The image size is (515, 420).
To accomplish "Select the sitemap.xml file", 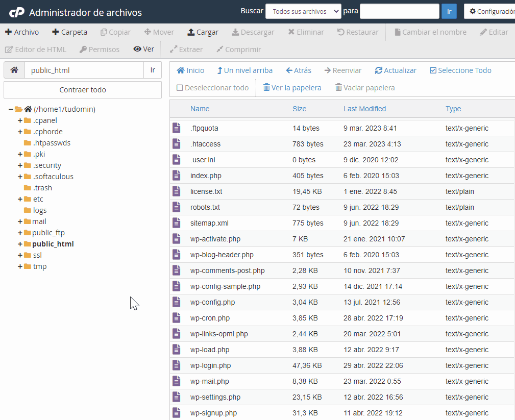I will coord(341,223).
